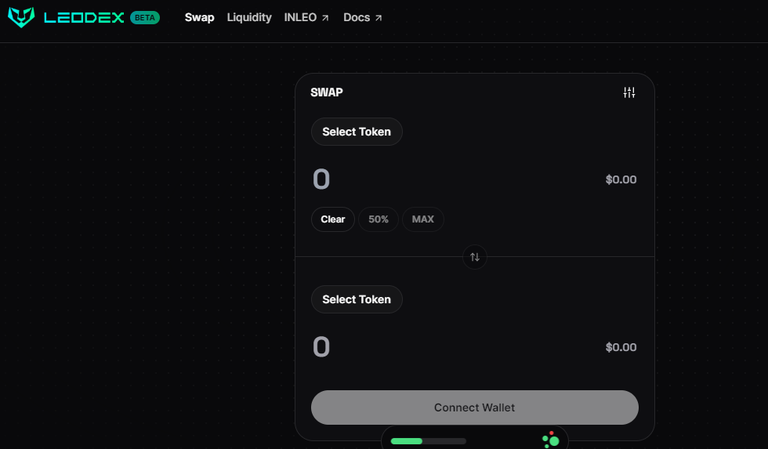Screen dimensions: 768x449
Task: Open the top Select Token dropdown
Action: [357, 132]
